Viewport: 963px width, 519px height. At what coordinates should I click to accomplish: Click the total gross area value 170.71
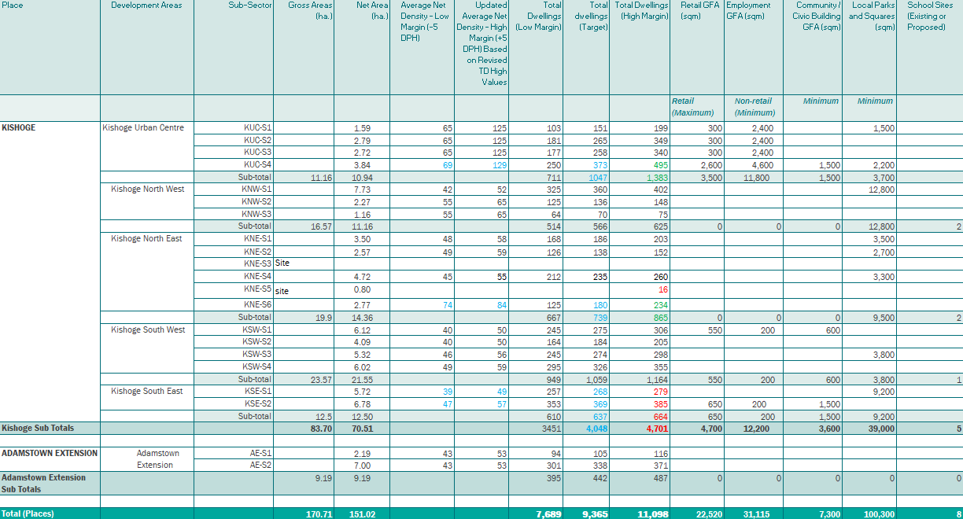pos(319,514)
